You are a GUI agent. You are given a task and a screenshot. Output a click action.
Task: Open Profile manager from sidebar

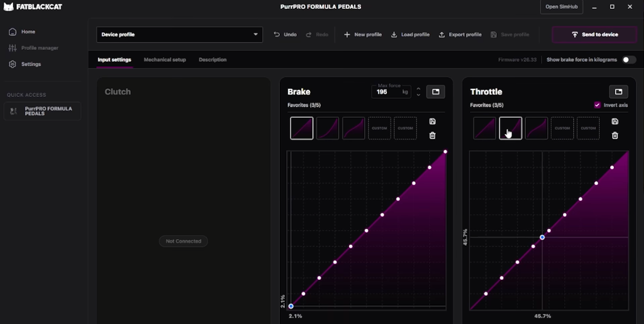tap(34, 48)
